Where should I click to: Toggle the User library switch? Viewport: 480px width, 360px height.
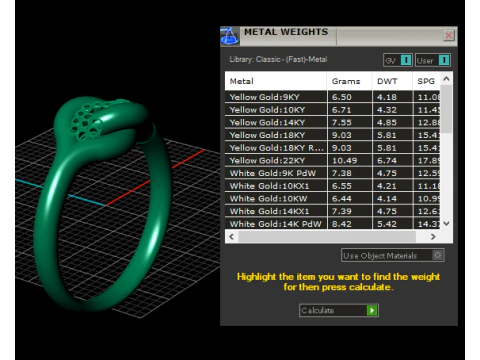(x=433, y=60)
